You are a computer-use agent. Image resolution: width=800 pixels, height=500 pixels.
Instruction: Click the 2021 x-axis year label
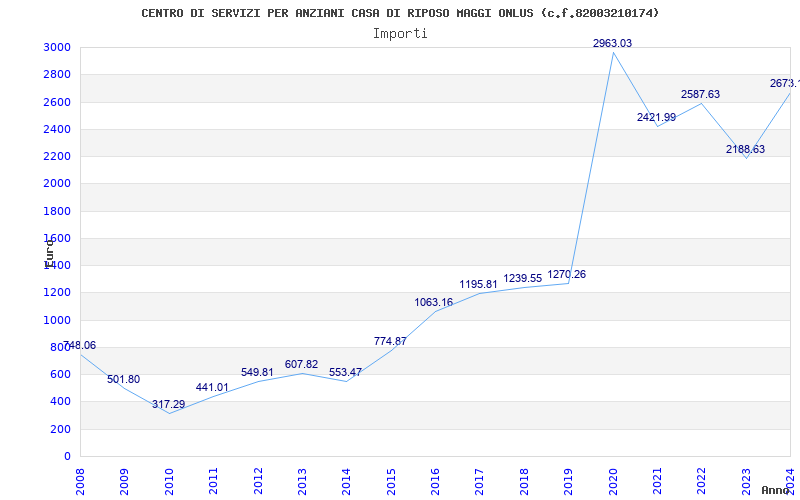point(657,481)
